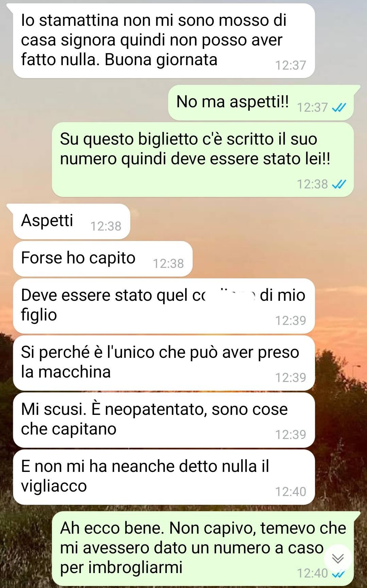367x588 pixels.
Task: Select the 'Forse ho capito' message
Action: point(103,259)
